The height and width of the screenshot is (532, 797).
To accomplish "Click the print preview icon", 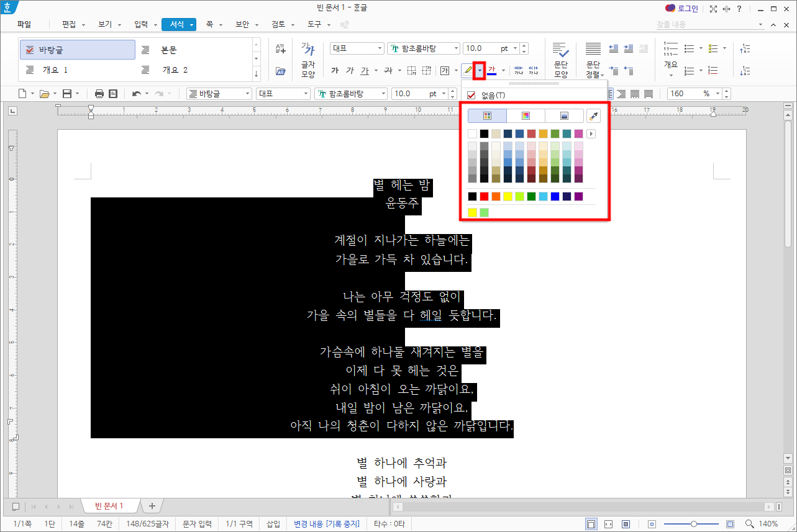I will 113,94.
